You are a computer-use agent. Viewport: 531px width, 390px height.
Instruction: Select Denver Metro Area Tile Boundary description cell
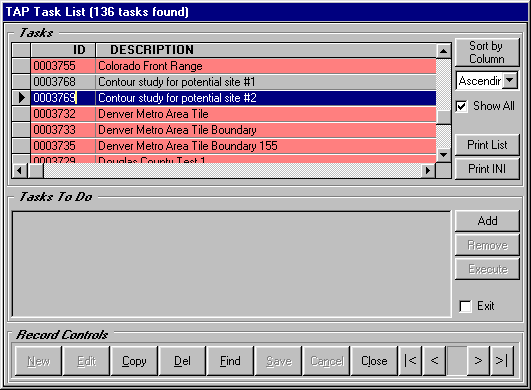coord(266,130)
